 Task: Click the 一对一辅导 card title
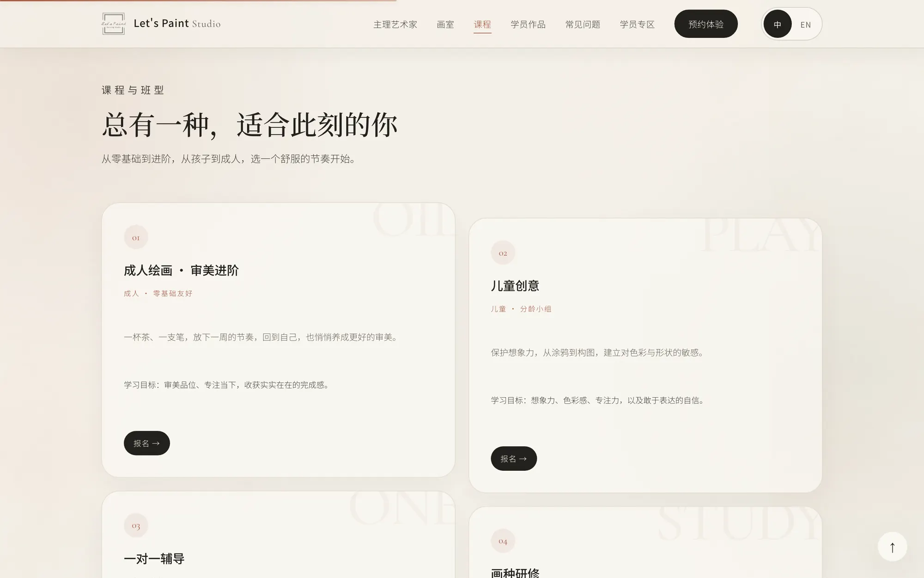coord(154,559)
